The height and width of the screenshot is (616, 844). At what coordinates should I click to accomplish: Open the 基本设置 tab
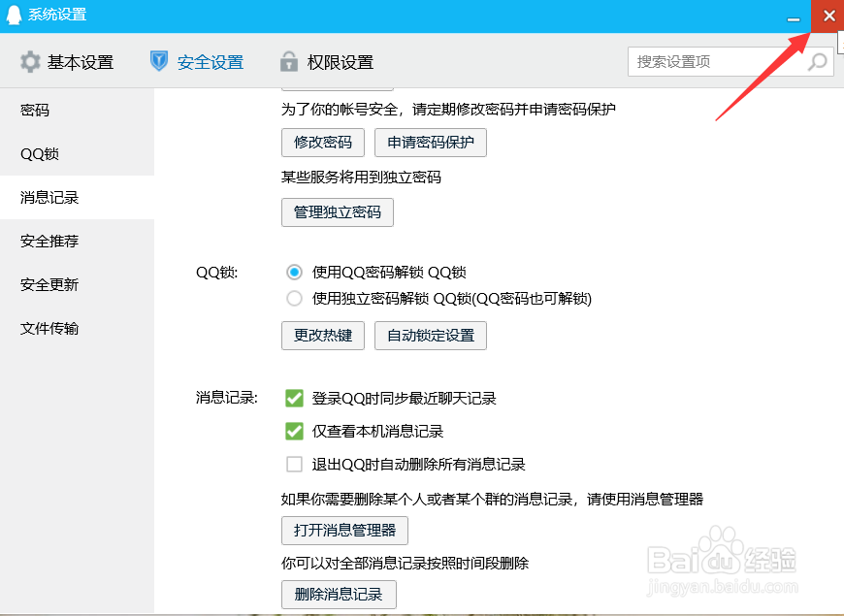(x=67, y=62)
